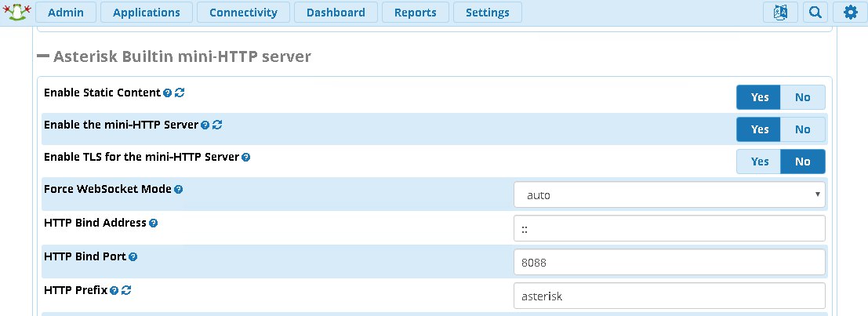Viewport: 868px width, 316px height.
Task: Show help for HTTP Bind Port
Action: coord(133,256)
